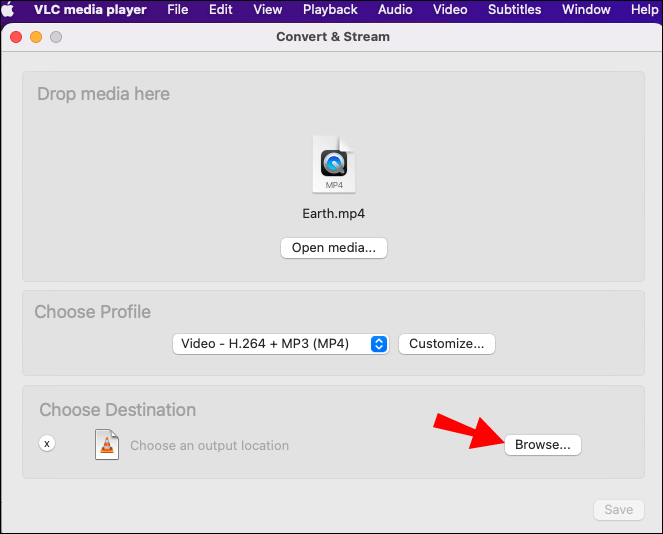663x534 pixels.
Task: Open the Audio menu
Action: tap(395, 9)
